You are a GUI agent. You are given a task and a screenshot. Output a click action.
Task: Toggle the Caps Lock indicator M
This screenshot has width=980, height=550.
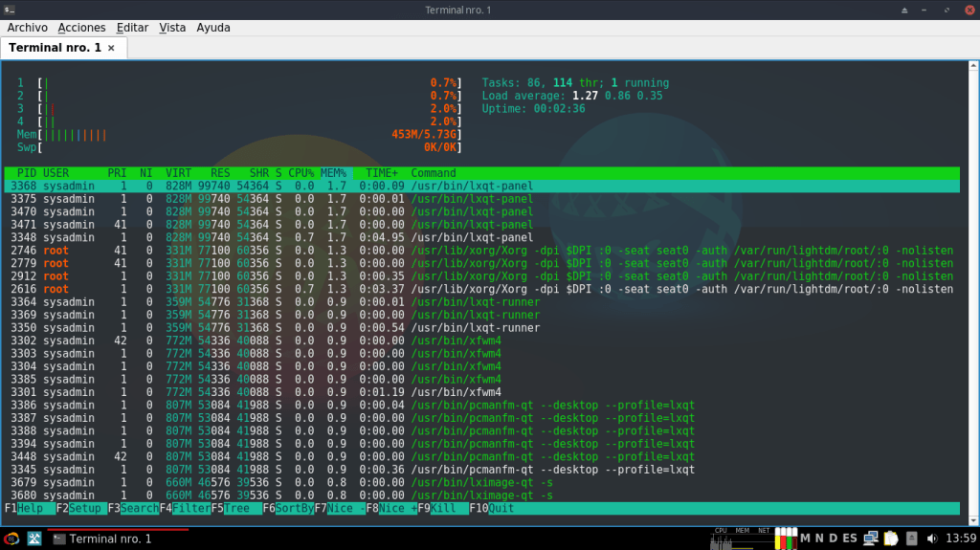tap(806, 539)
